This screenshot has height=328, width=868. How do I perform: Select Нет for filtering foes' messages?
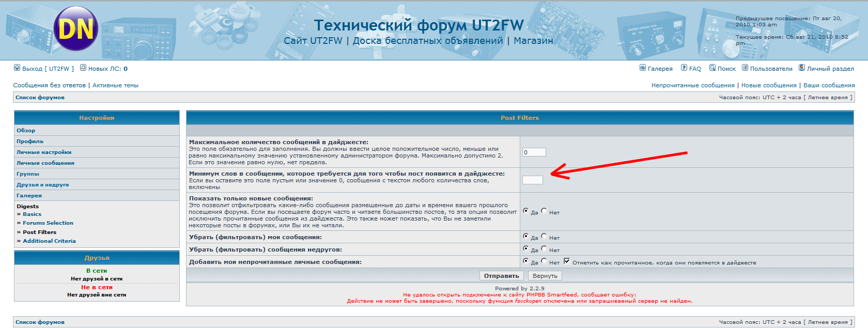544,248
